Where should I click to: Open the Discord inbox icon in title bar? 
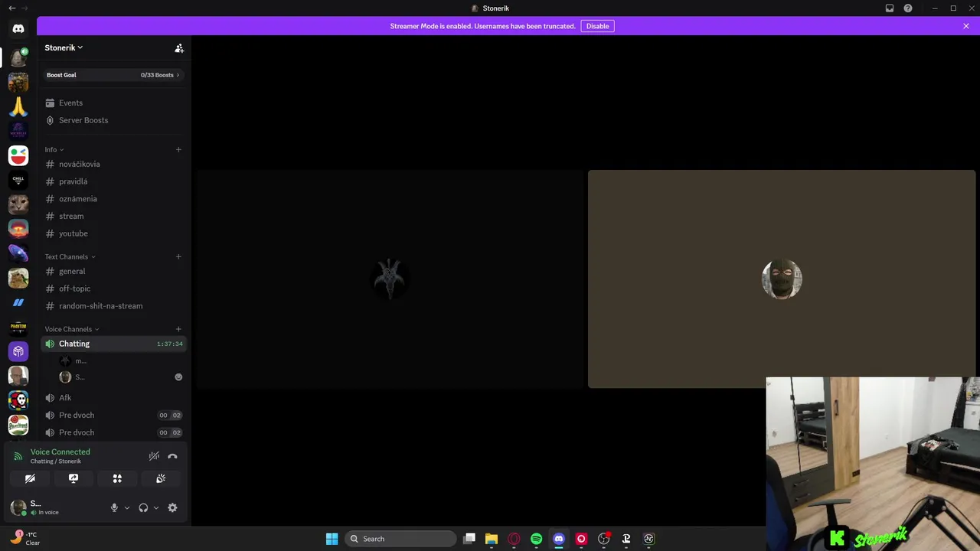coord(890,8)
